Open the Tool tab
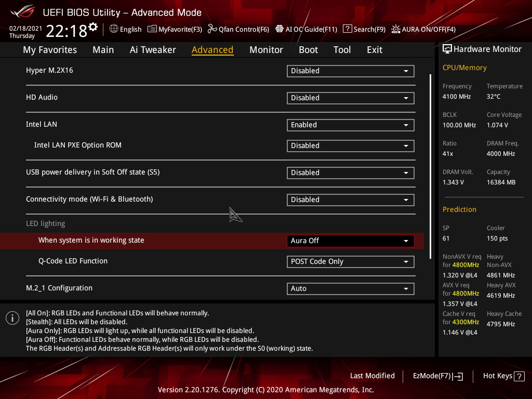Image resolution: width=532 pixels, height=399 pixels. [342, 50]
